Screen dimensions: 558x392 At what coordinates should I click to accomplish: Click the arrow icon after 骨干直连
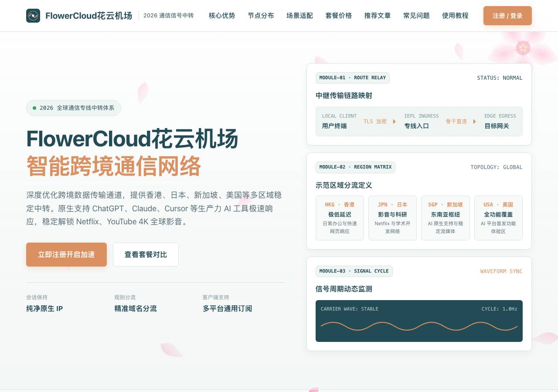(x=474, y=122)
